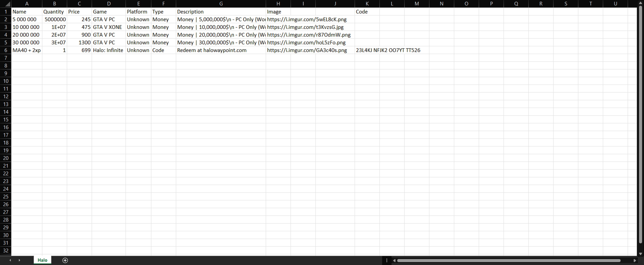This screenshot has width=644, height=265.
Task: Click horizontal scrollbar right arrow
Action: (x=634, y=260)
